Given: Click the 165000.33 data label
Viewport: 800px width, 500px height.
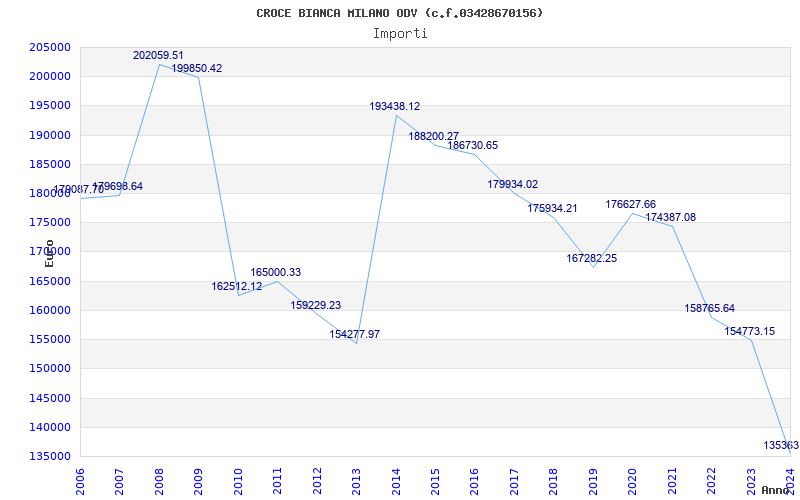Looking at the screenshot, I should pyautogui.click(x=276, y=272).
